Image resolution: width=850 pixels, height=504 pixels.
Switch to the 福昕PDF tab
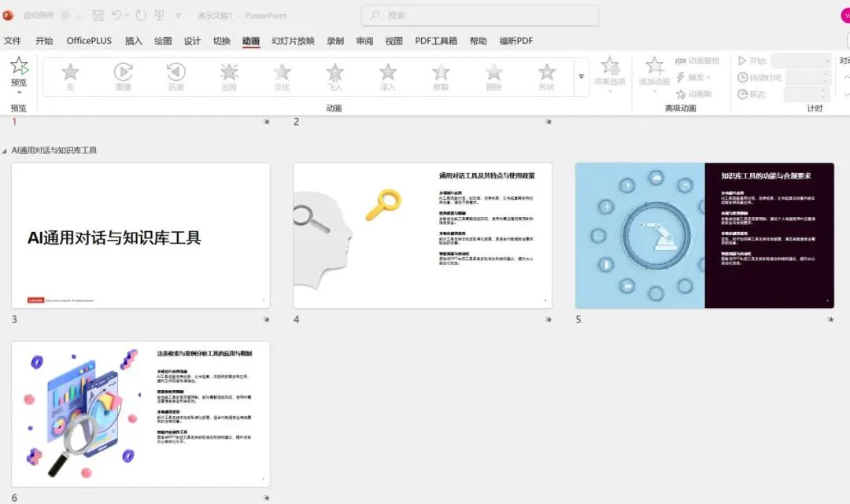tap(516, 41)
